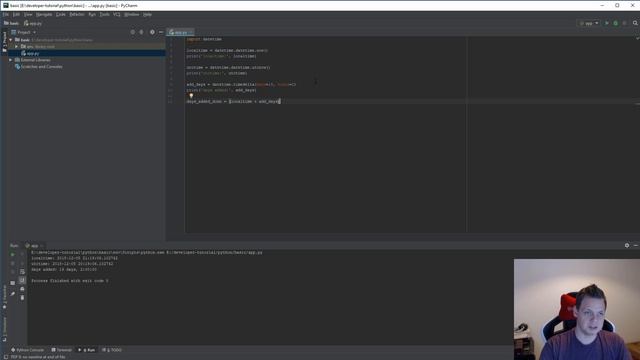
Task: Clear all console output trash icon
Action: [22, 298]
